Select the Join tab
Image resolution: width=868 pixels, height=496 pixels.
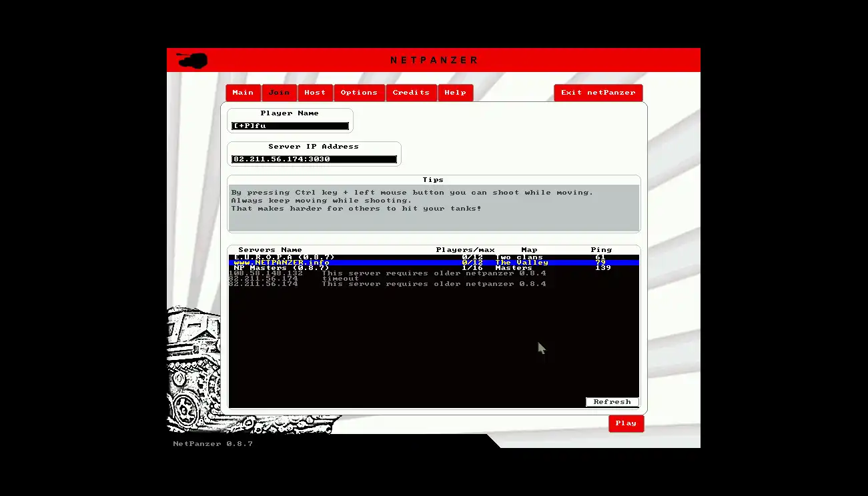(x=279, y=93)
